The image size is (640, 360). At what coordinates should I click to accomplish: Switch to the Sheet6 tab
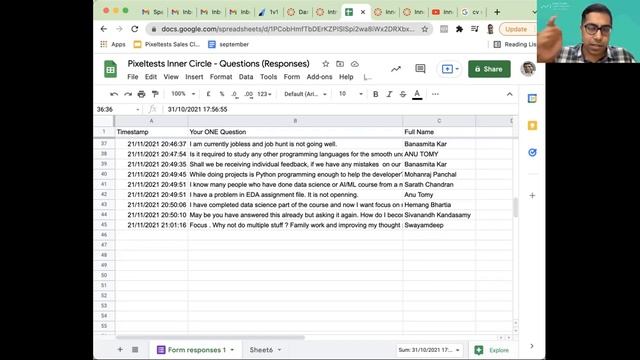(x=261, y=350)
